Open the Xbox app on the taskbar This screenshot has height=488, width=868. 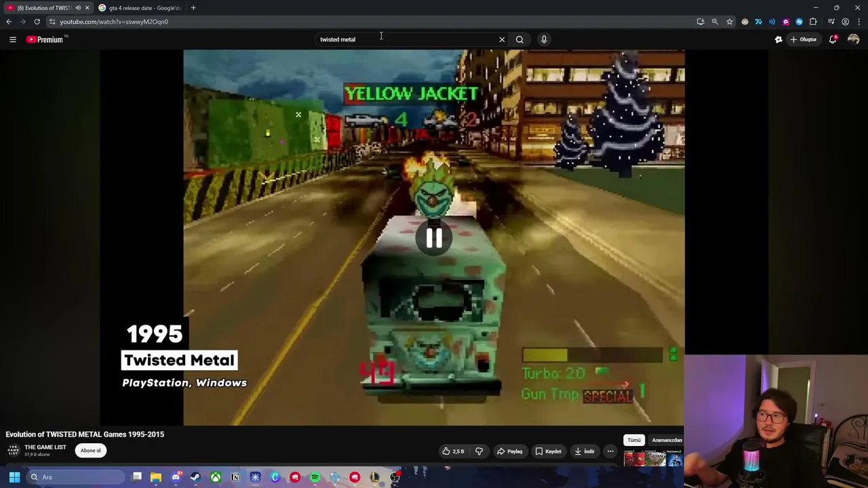[216, 477]
